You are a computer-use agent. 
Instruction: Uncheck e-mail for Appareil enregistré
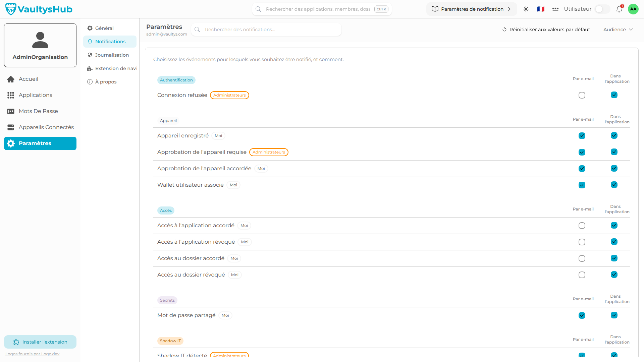pyautogui.click(x=582, y=136)
